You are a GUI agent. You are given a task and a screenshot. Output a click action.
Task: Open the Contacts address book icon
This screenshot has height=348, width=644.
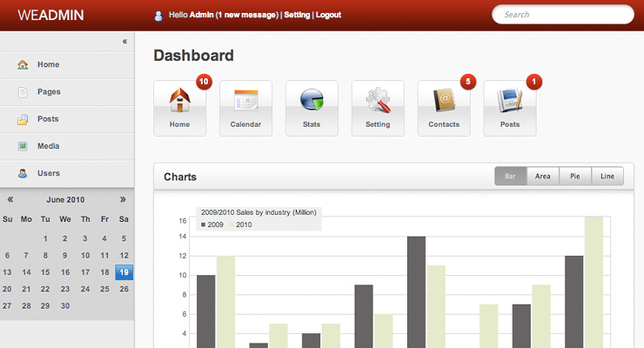444,103
